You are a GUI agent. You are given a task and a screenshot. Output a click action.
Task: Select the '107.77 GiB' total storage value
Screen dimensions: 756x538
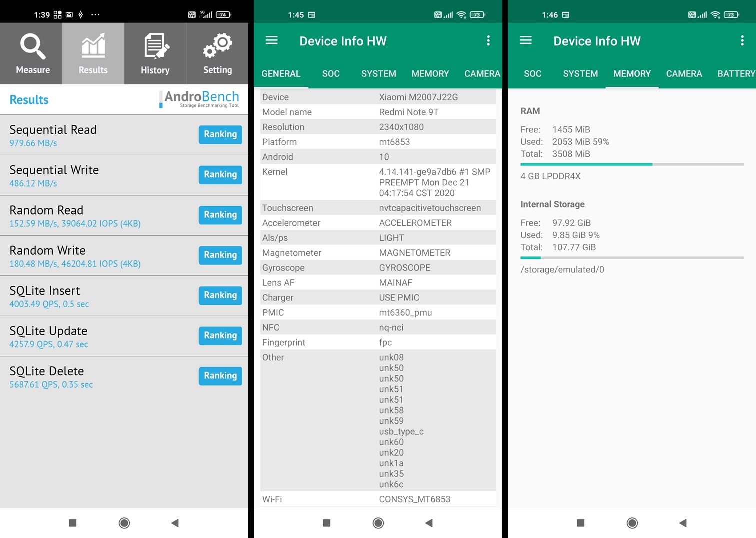(574, 247)
